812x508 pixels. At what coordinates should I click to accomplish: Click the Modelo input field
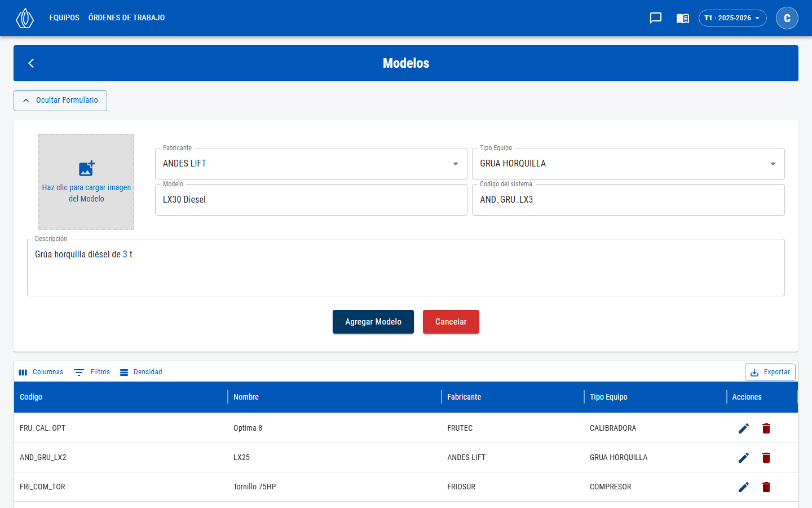311,200
